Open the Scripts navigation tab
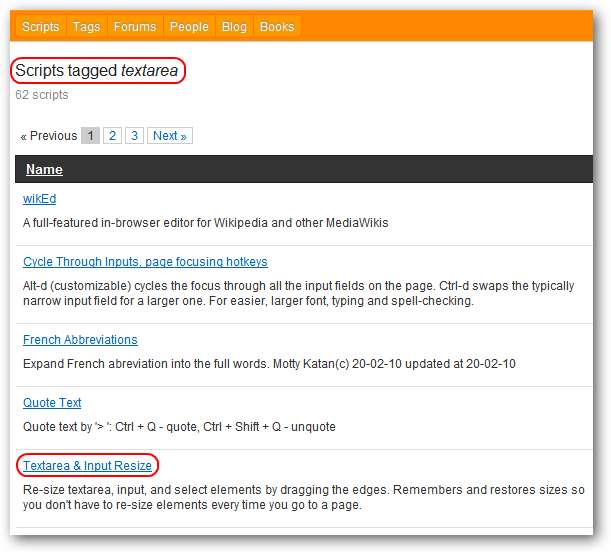The height and width of the screenshot is (553, 611). click(41, 27)
